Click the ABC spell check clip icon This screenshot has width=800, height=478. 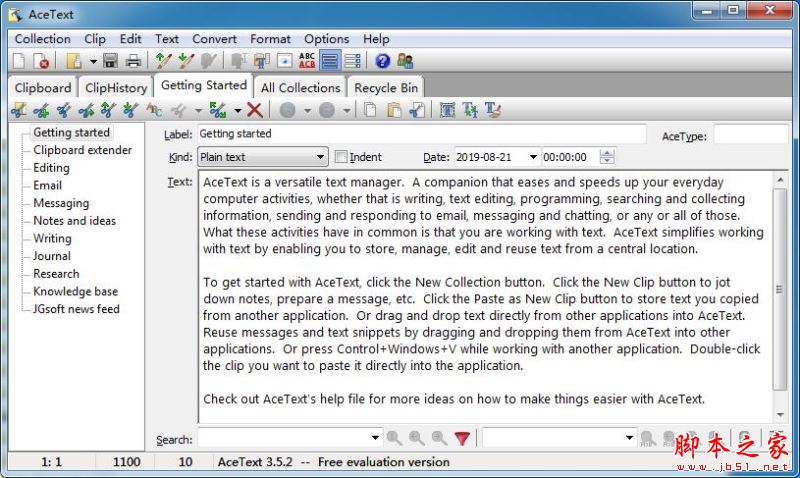(x=154, y=110)
